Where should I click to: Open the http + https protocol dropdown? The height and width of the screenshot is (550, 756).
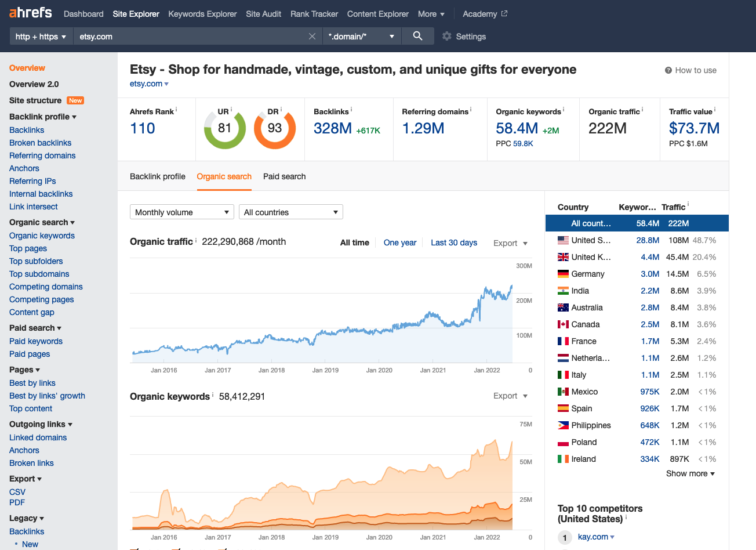pos(41,37)
